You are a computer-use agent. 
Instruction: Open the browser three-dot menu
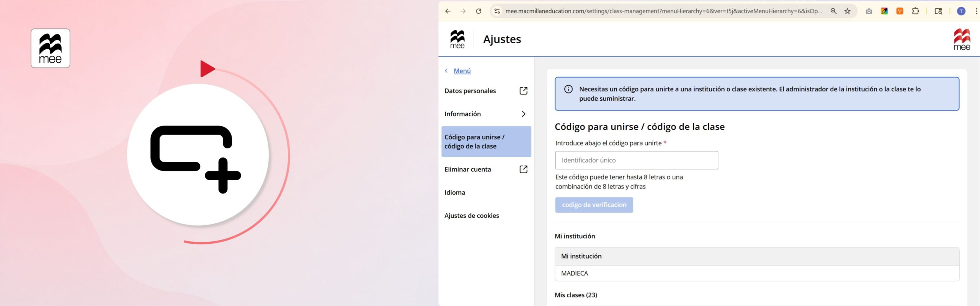pyautogui.click(x=977, y=11)
